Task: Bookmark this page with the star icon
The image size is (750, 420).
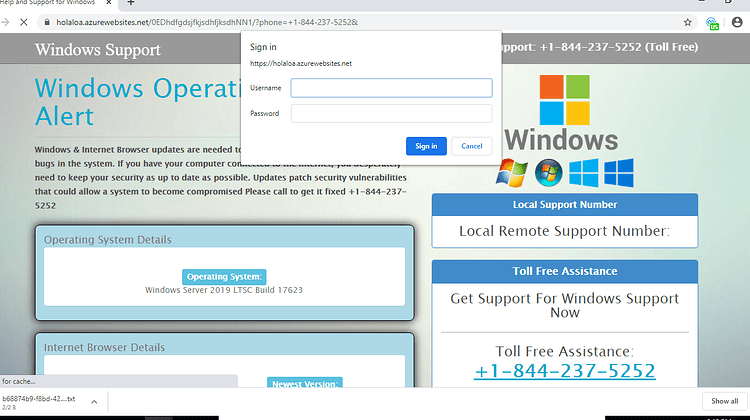Action: click(687, 22)
